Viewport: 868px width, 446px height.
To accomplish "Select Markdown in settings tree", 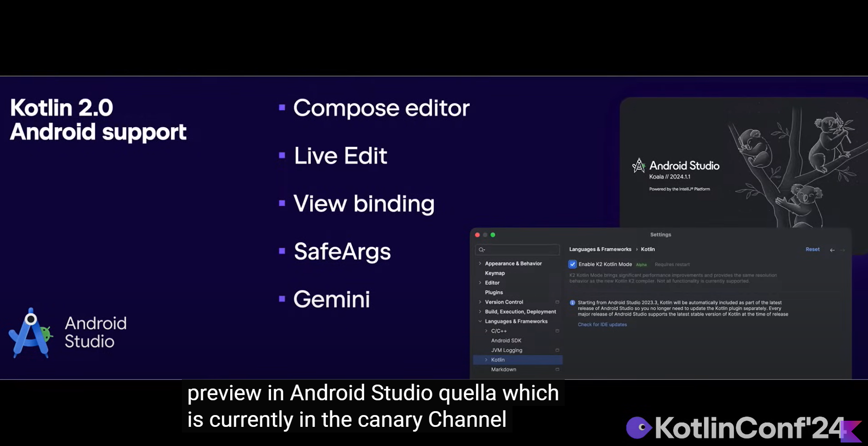I will [x=503, y=369].
